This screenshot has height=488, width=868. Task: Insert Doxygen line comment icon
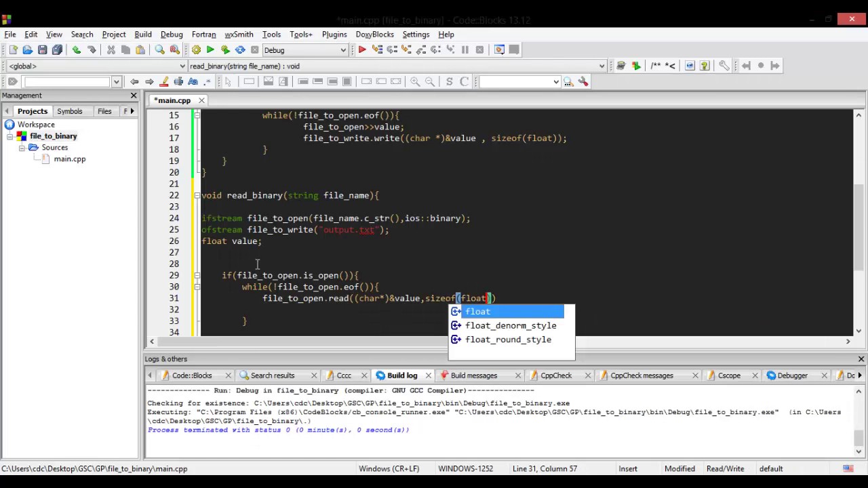point(671,66)
